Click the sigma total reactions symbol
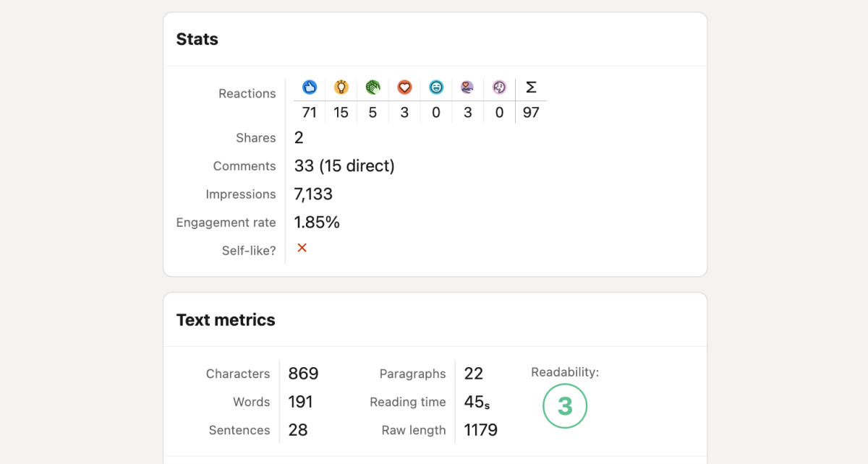This screenshot has width=868, height=464. pos(531,87)
